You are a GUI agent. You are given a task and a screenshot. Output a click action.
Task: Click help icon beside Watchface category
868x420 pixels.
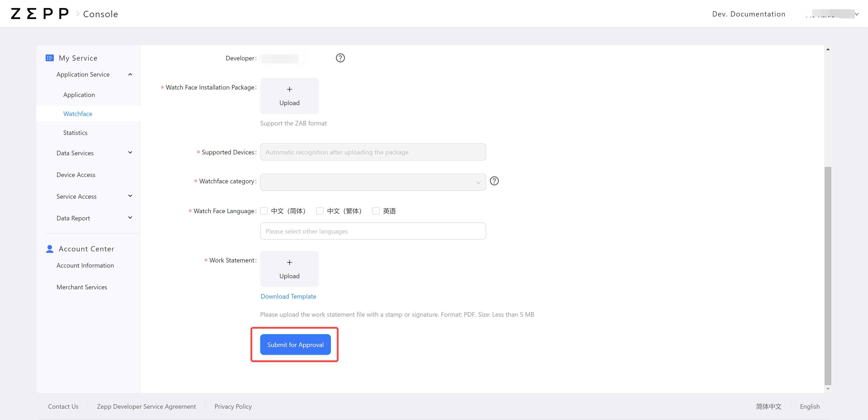click(x=494, y=181)
